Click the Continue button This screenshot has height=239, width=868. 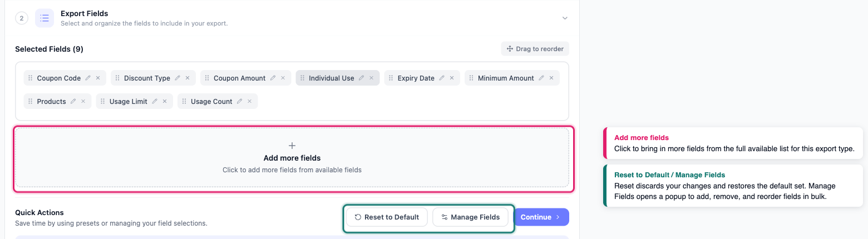(x=541, y=217)
